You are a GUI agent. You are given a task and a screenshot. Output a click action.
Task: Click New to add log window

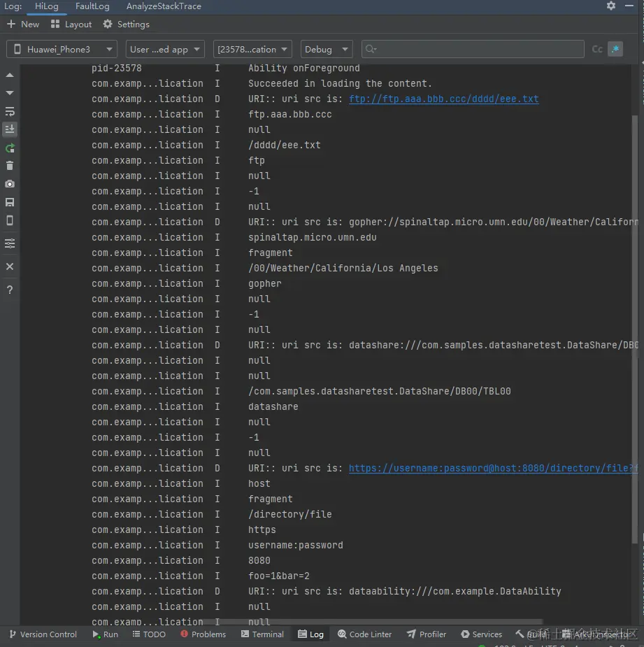click(x=24, y=24)
